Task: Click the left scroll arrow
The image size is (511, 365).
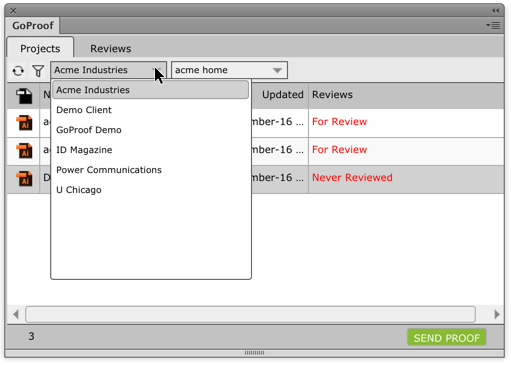Action: tap(16, 314)
